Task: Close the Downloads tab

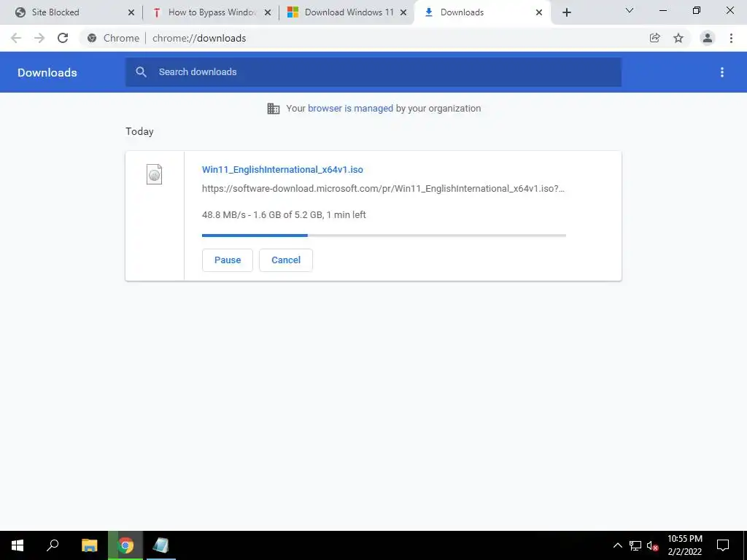Action: [x=539, y=12]
